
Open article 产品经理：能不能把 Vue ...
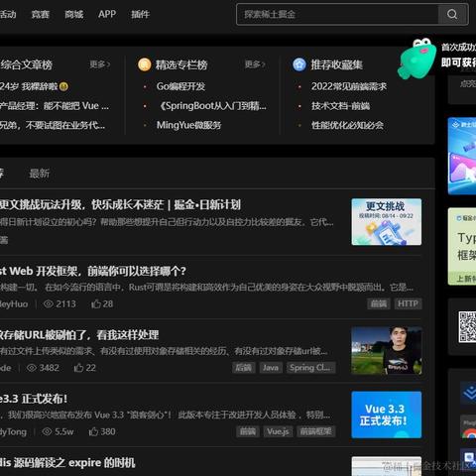(x=55, y=106)
